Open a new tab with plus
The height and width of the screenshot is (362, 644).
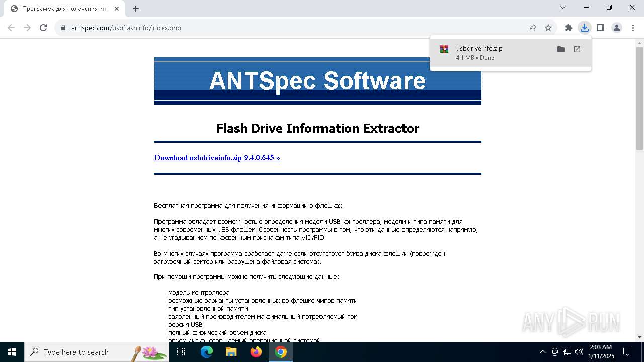click(x=136, y=9)
